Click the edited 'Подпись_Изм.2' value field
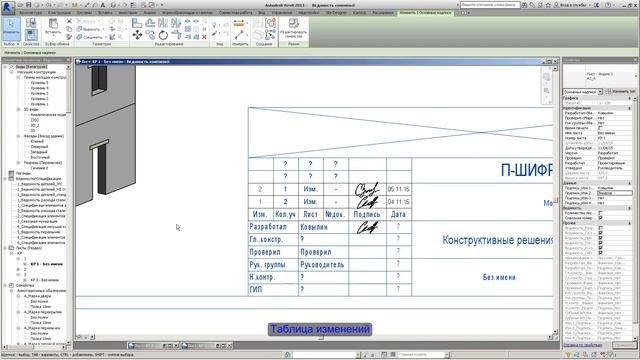Viewport: 640px width, 360px height. [x=614, y=193]
